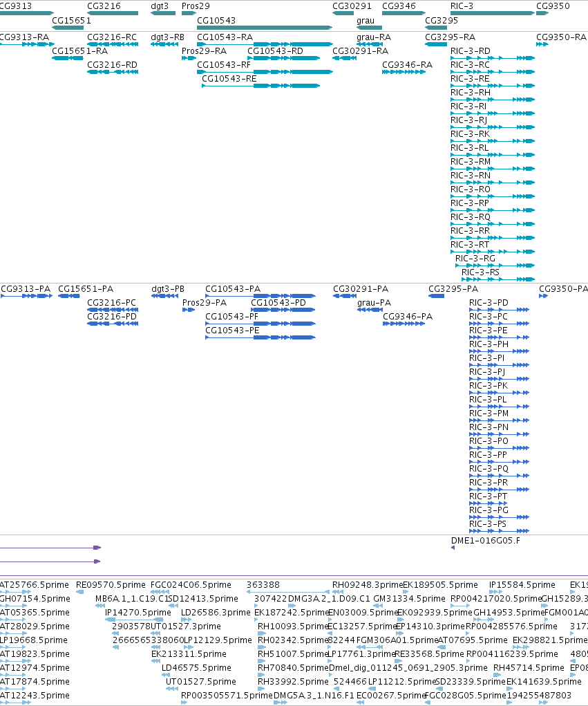Click protein grau-PA
588x706 pixels.
[x=374, y=303]
